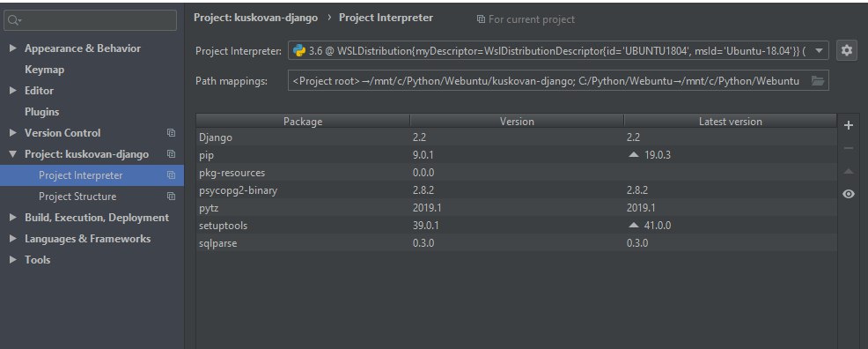This screenshot has width=868, height=349.
Task: Click setuptools installed version 39.0.1
Action: click(x=426, y=226)
